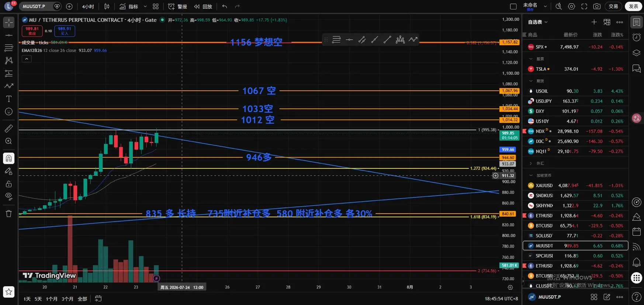Select the USOIL watchlist row
Screen dimensions: 644x305
click(x=575, y=91)
